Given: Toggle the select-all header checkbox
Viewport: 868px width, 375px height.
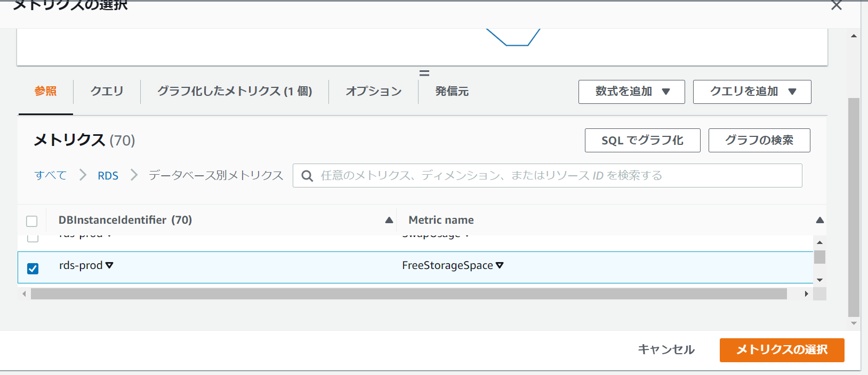Looking at the screenshot, I should [32, 221].
